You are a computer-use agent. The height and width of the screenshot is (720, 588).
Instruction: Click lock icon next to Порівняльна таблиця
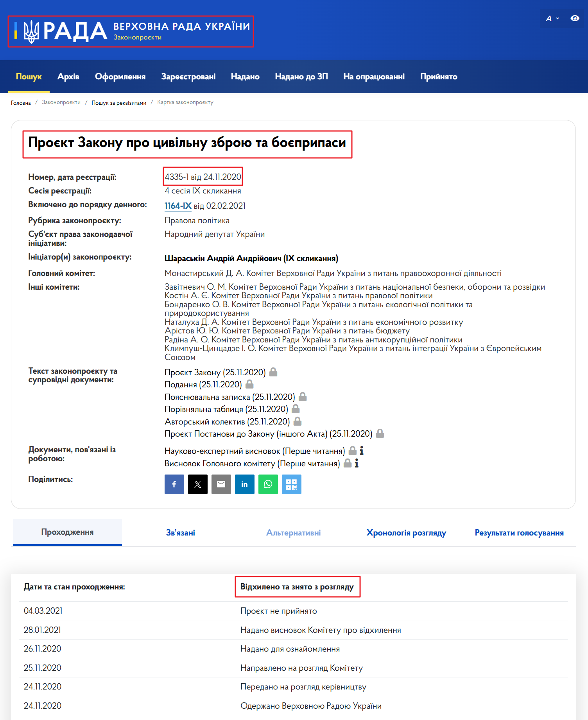pos(296,409)
